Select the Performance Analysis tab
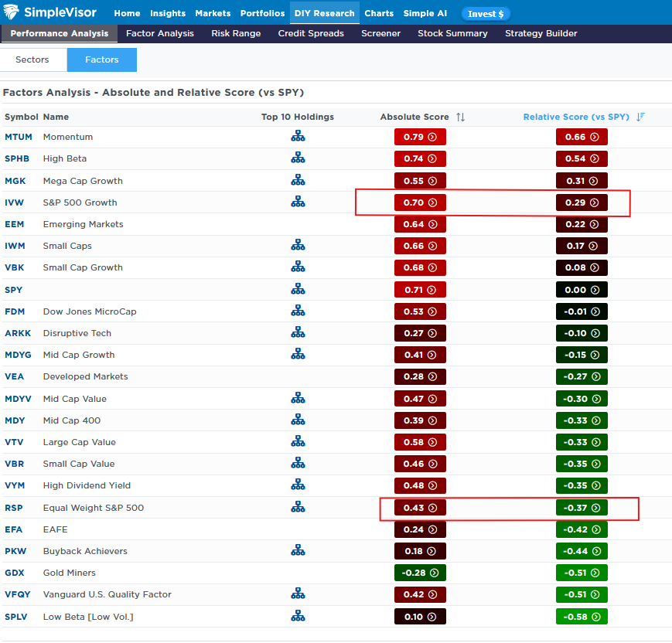 pos(59,33)
